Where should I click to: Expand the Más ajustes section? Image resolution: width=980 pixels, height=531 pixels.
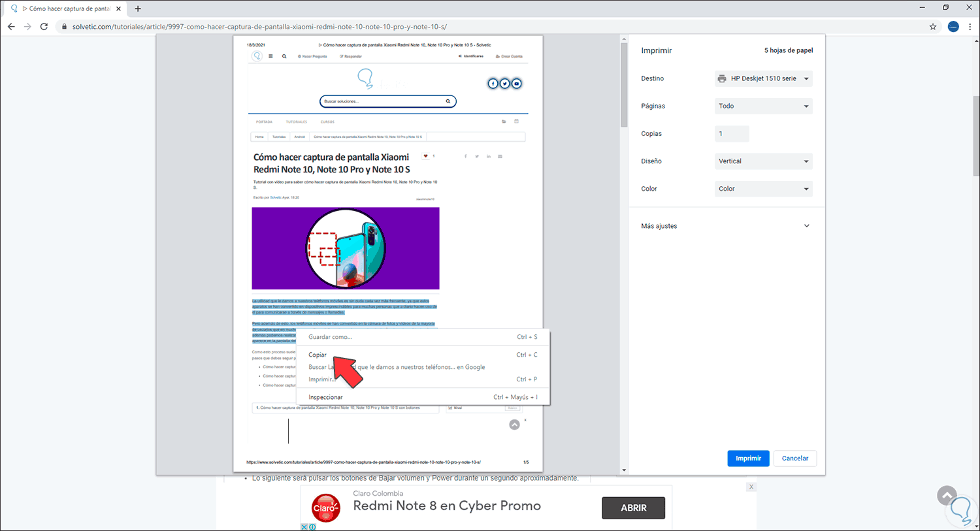[806, 226]
